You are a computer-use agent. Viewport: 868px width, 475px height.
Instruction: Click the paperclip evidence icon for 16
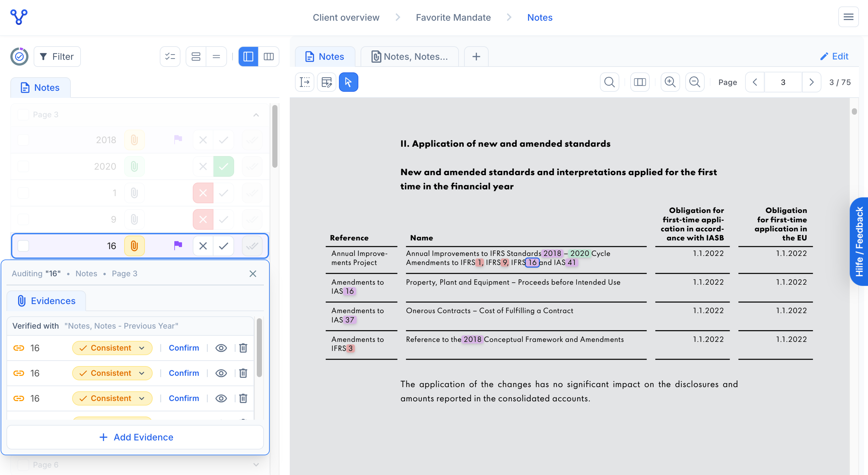coord(134,246)
